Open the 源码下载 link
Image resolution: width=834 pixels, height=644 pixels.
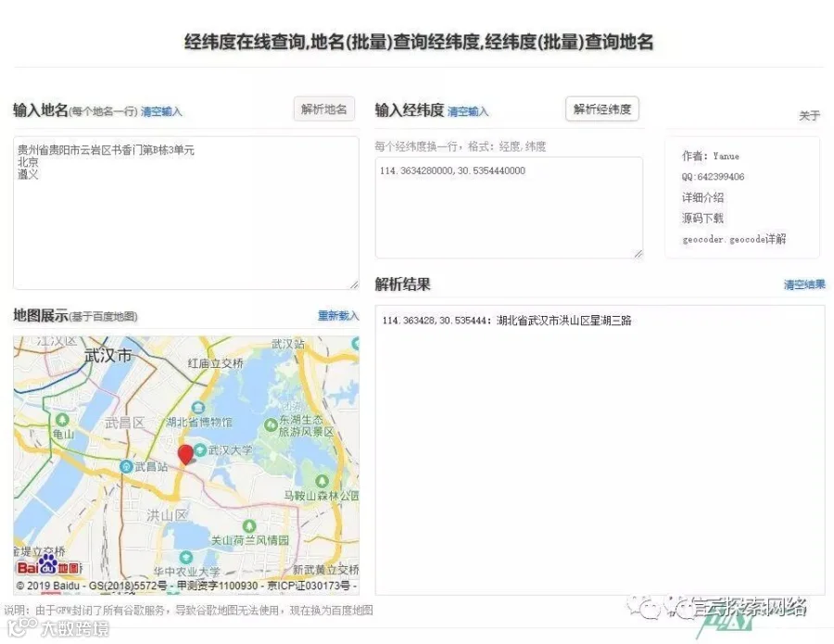pos(702,218)
